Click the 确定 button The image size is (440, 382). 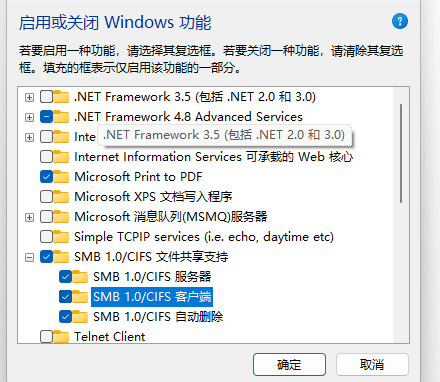[x=289, y=364]
